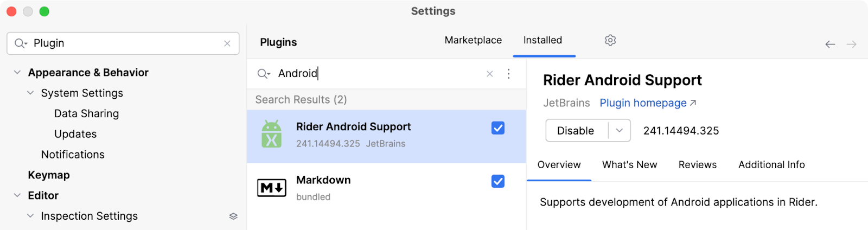
Task: Open the Disable button dropdown arrow
Action: 619,131
